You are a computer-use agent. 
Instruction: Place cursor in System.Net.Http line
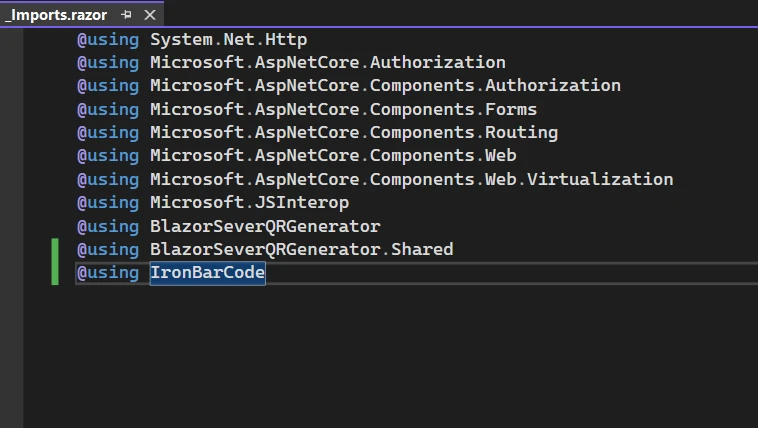click(228, 40)
